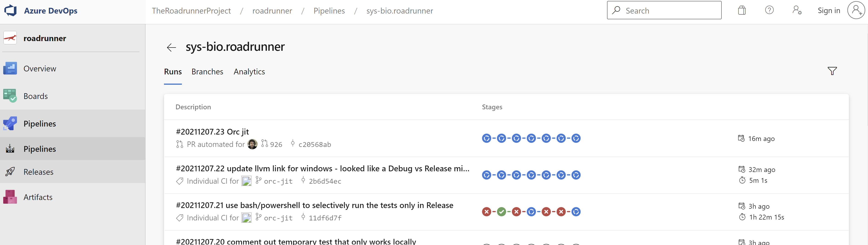Screen dimensions: 868x245
Task: Switch to the Branches tab
Action: [x=207, y=72]
